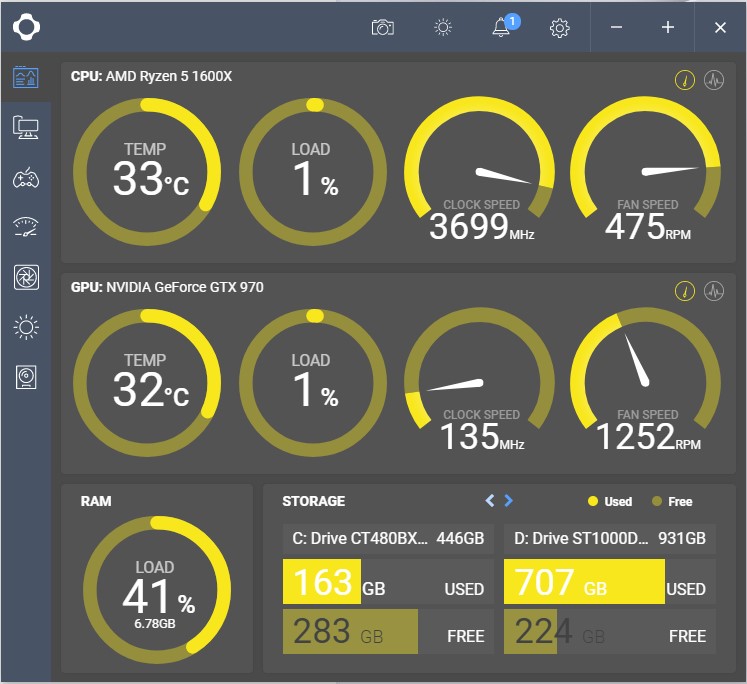This screenshot has width=747, height=684.
Task: Take a screenshot with the camera icon
Action: pyautogui.click(x=383, y=28)
